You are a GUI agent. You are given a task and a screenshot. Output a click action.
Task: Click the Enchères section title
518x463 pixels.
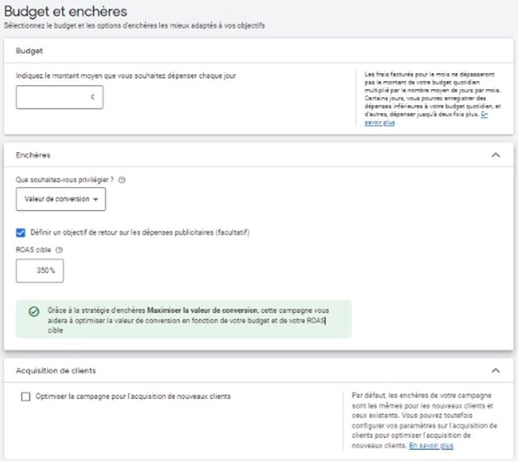click(33, 155)
